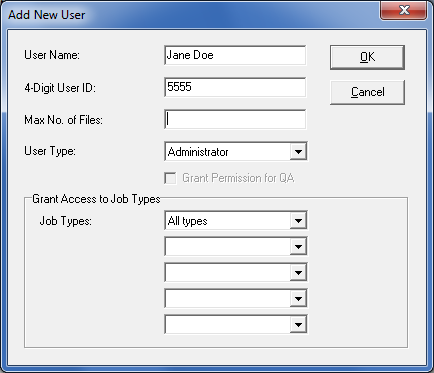This screenshot has width=434, height=373.
Task: Expand the All types dropdown arrow
Action: (298, 220)
